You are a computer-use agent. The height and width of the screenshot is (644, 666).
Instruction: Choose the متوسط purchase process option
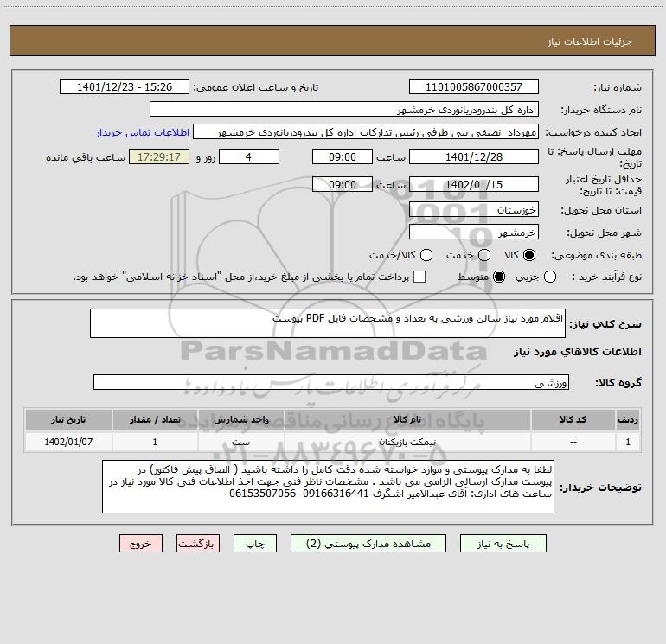click(x=499, y=277)
